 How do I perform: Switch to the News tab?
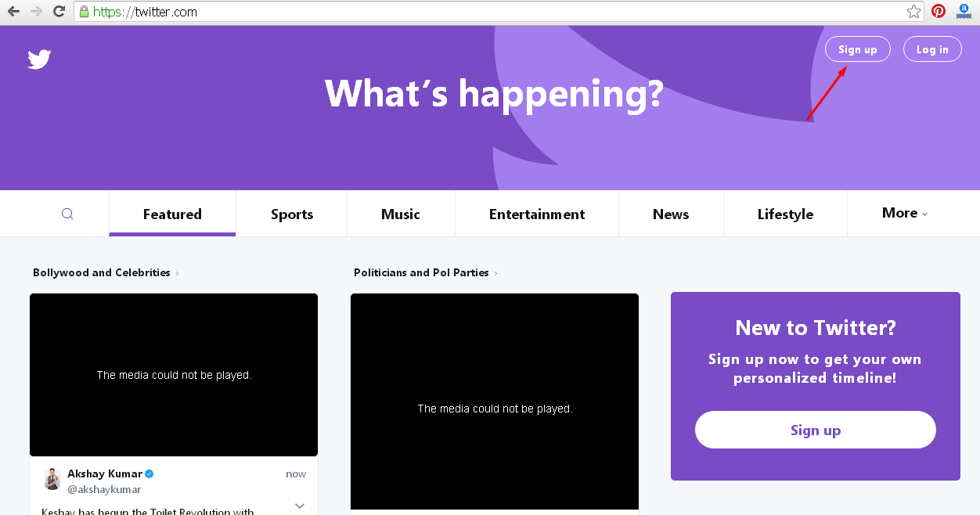point(671,214)
